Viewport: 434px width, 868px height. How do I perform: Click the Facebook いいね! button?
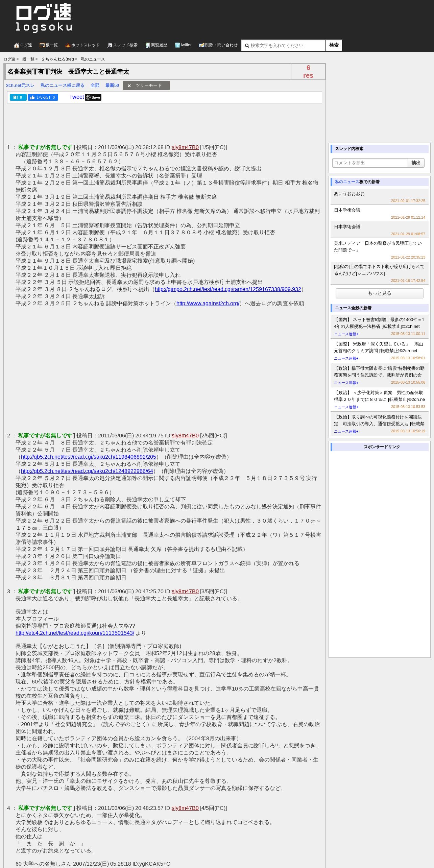pos(43,97)
